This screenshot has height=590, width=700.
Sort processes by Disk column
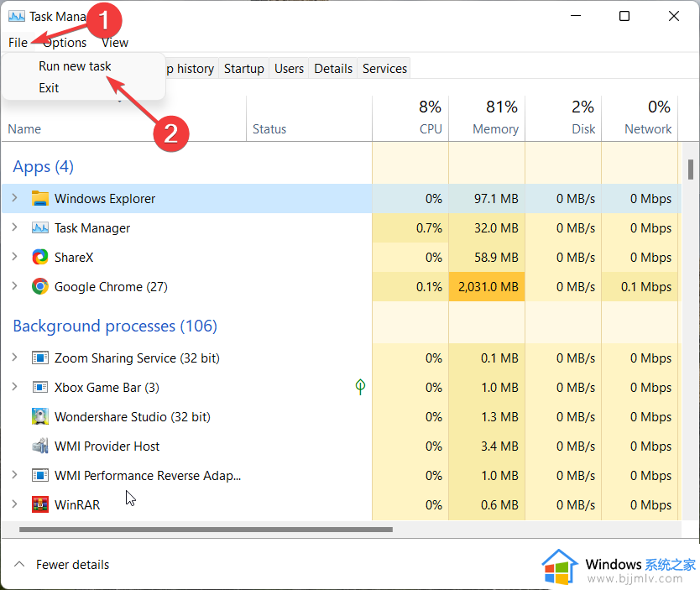pos(563,118)
